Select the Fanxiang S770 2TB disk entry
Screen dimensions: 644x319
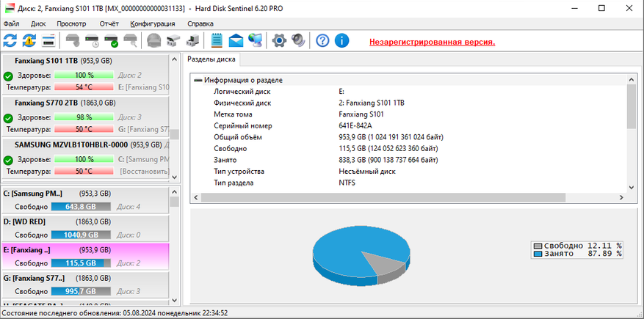[85, 116]
